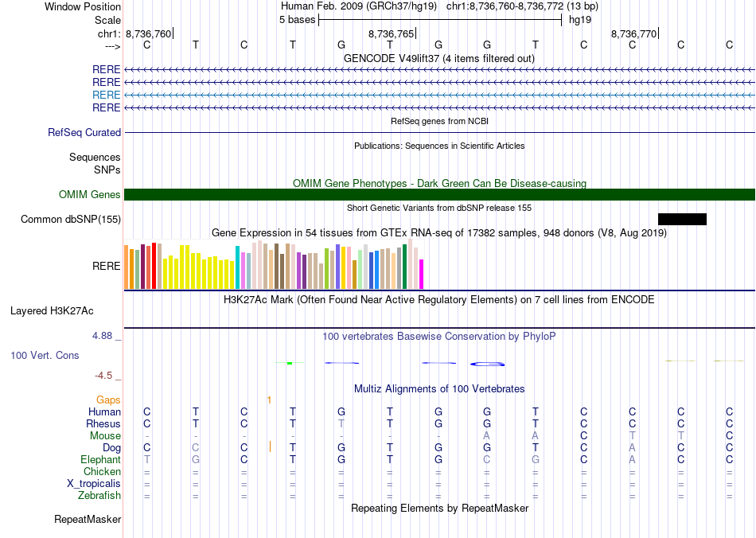The width and height of the screenshot is (756, 538).
Task: Click the Multiz Alignments of 100 Vertebrates title
Action: click(439, 389)
